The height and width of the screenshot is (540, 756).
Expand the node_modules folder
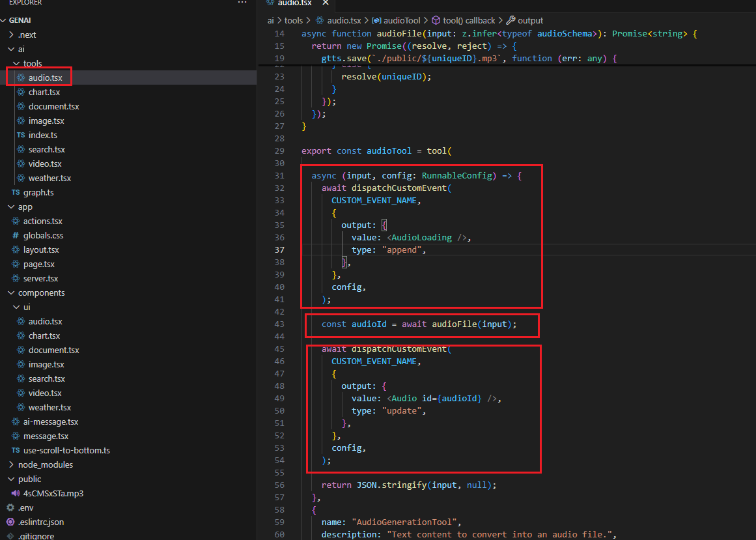point(11,465)
